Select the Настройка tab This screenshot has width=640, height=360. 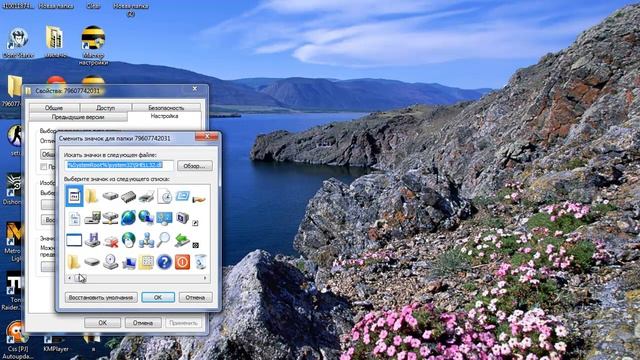(164, 116)
